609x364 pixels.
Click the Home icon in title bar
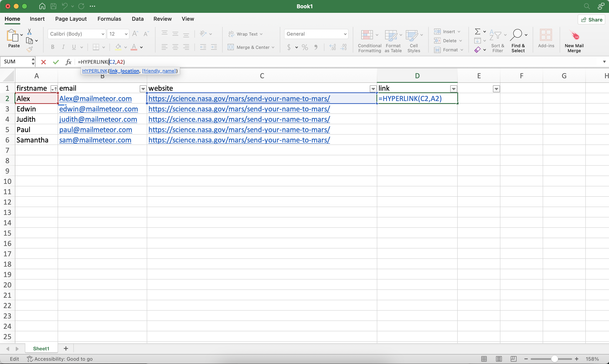tap(42, 6)
